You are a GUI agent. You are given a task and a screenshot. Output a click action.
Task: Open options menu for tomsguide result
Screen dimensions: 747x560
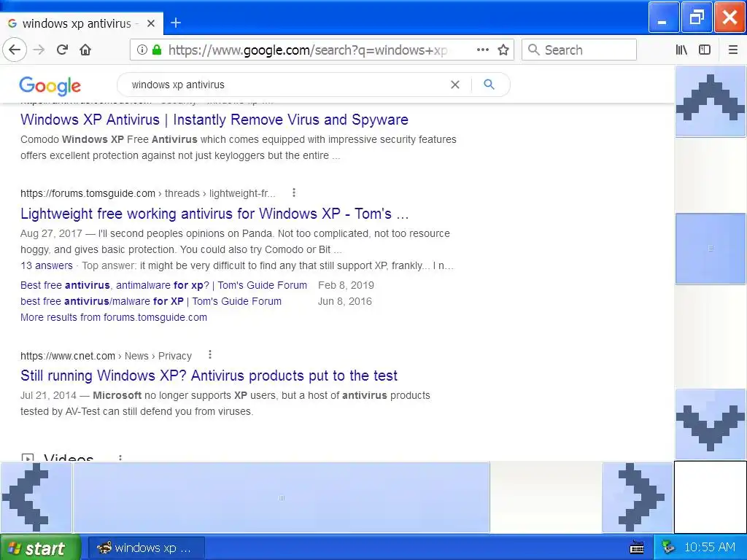294,192
